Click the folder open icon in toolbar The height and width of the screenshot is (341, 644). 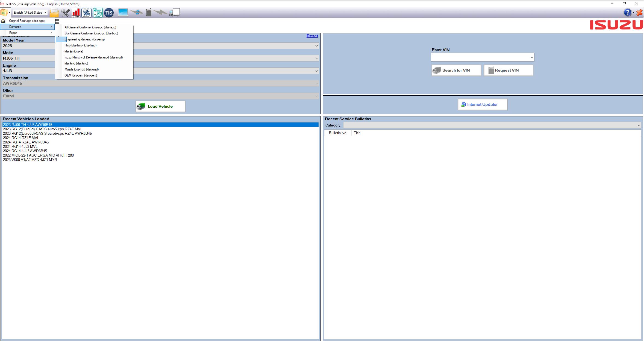pyautogui.click(x=54, y=13)
